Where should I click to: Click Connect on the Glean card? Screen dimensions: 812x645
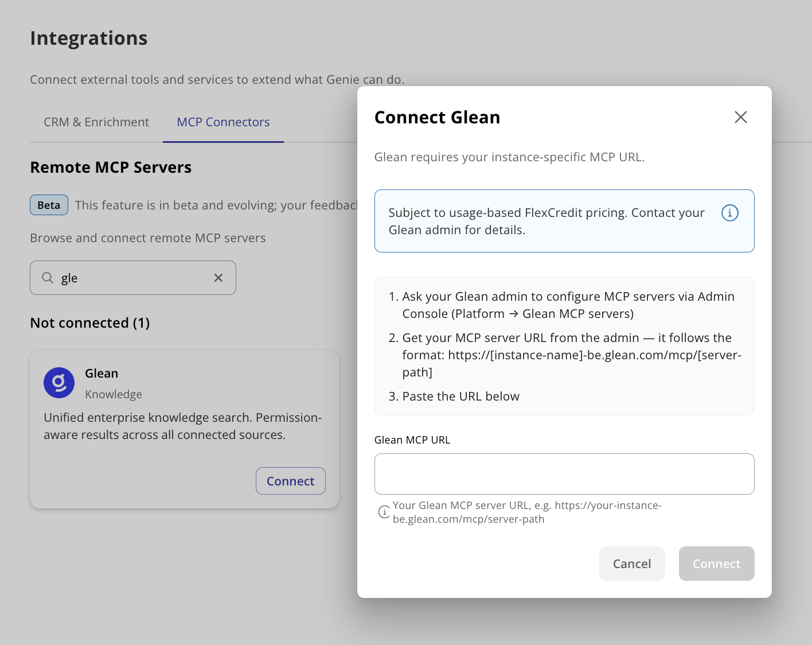pos(291,481)
